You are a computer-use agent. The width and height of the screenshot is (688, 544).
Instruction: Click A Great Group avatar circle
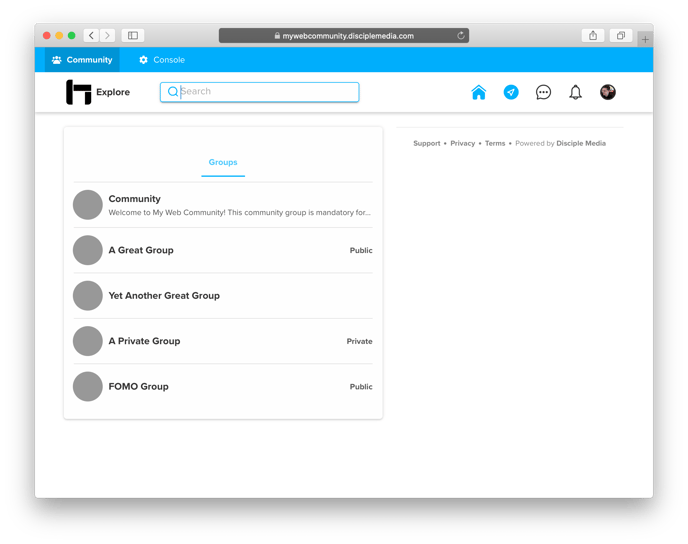tap(88, 250)
